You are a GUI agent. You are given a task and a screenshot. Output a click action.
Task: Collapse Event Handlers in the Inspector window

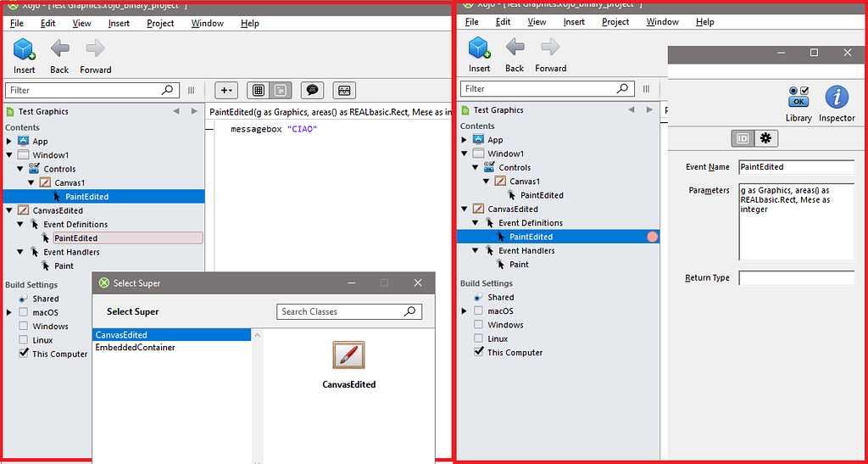476,250
